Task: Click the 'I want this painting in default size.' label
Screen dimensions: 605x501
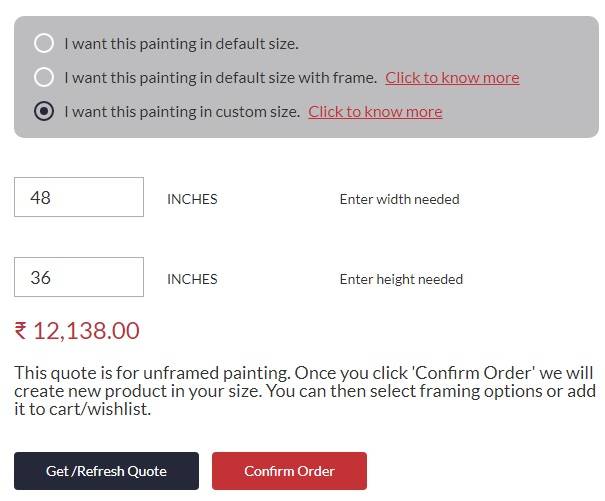Action: (181, 44)
